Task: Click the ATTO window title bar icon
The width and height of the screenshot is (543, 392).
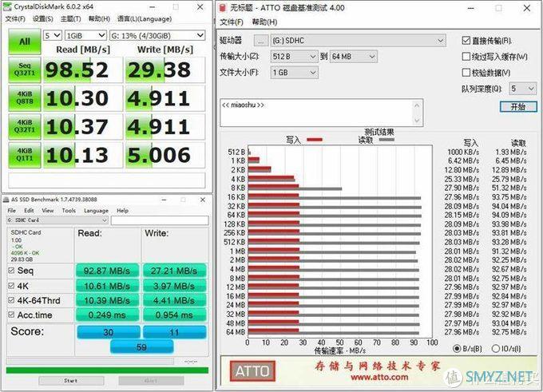Action: [x=223, y=8]
